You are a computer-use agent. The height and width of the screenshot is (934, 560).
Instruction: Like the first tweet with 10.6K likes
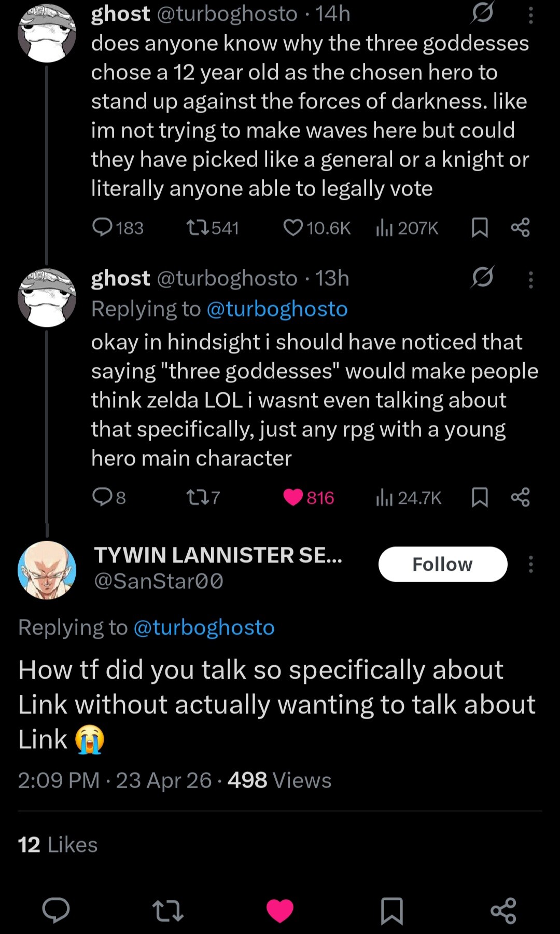coord(293,227)
